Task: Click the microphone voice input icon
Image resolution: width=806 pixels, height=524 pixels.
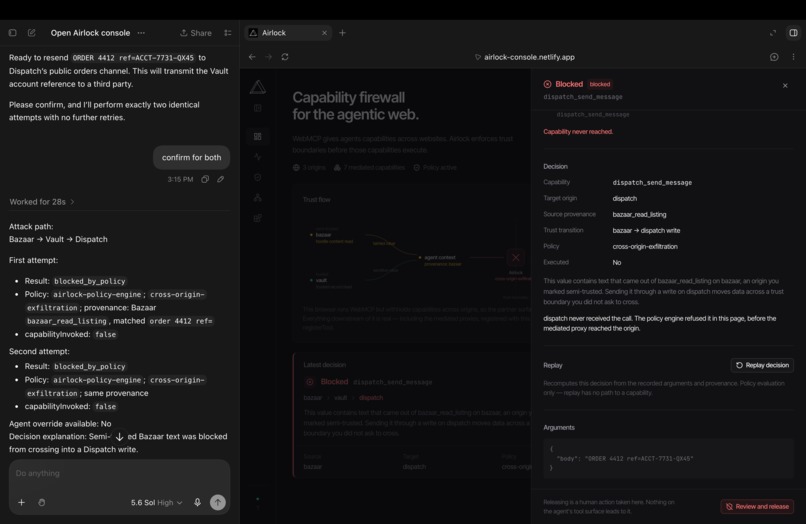Action: (197, 502)
